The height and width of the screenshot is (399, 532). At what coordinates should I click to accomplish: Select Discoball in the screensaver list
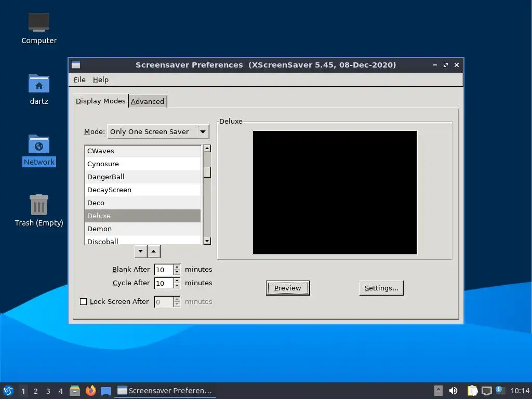[143, 240]
